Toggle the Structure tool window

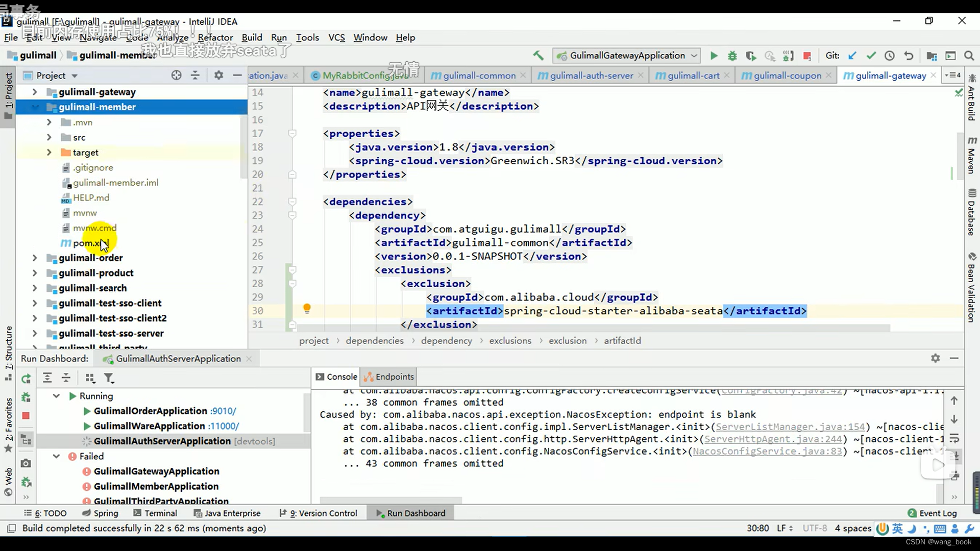pos(8,354)
